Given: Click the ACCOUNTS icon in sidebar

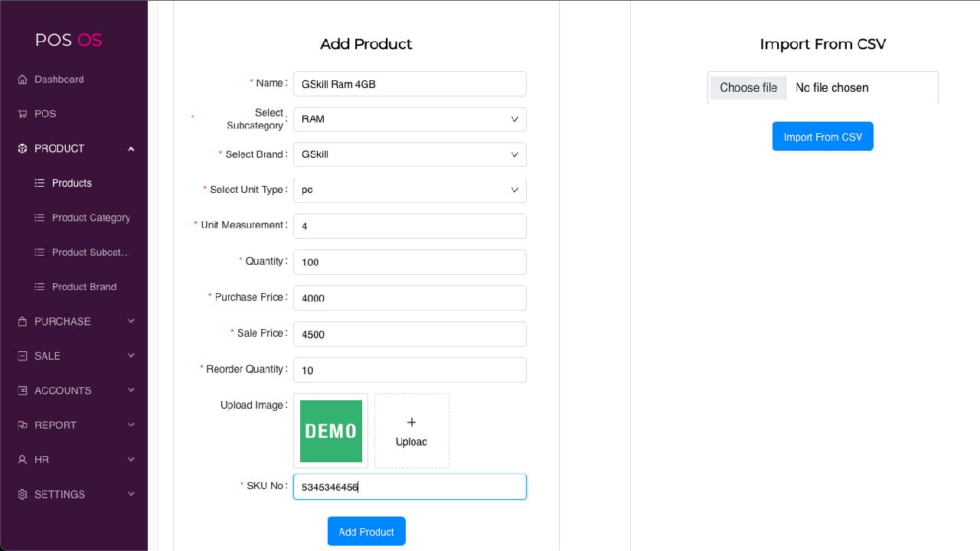Looking at the screenshot, I should pos(22,390).
